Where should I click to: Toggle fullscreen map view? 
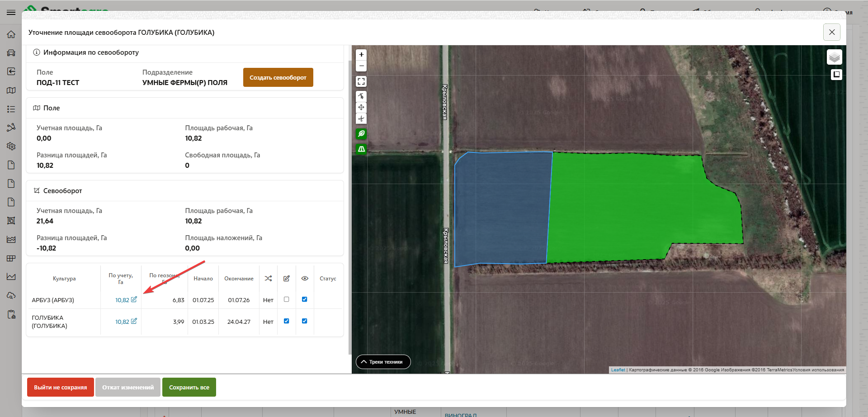pos(361,81)
